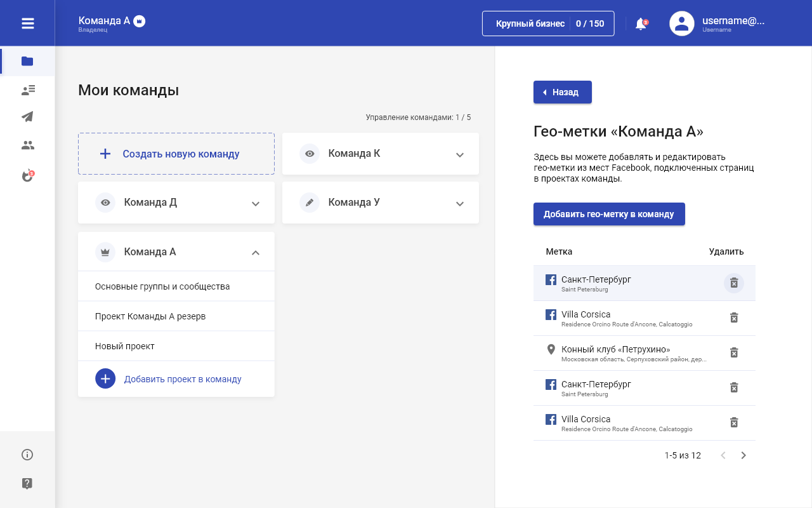The image size is (812, 508).
Task: Open the folder projects section in sidebar
Action: 27,62
